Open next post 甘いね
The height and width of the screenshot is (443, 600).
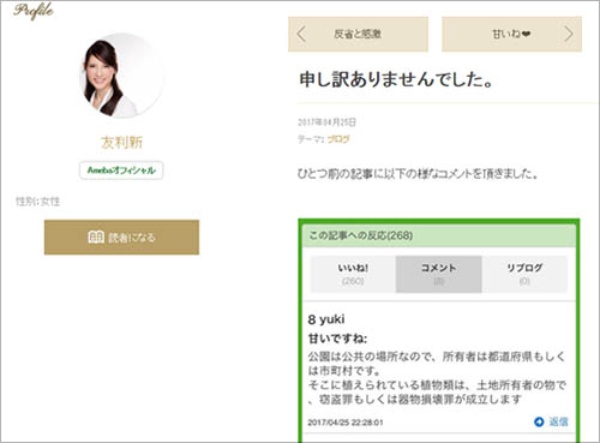pyautogui.click(x=512, y=34)
